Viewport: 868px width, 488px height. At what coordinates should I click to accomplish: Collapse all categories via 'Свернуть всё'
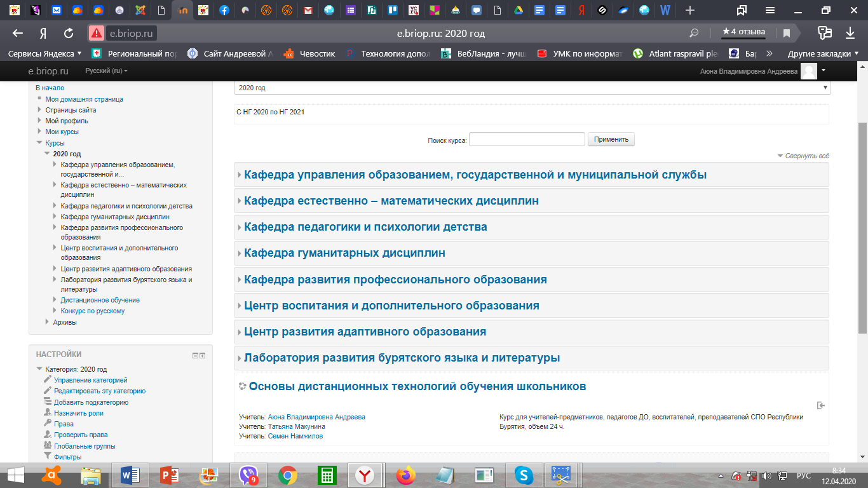point(806,156)
